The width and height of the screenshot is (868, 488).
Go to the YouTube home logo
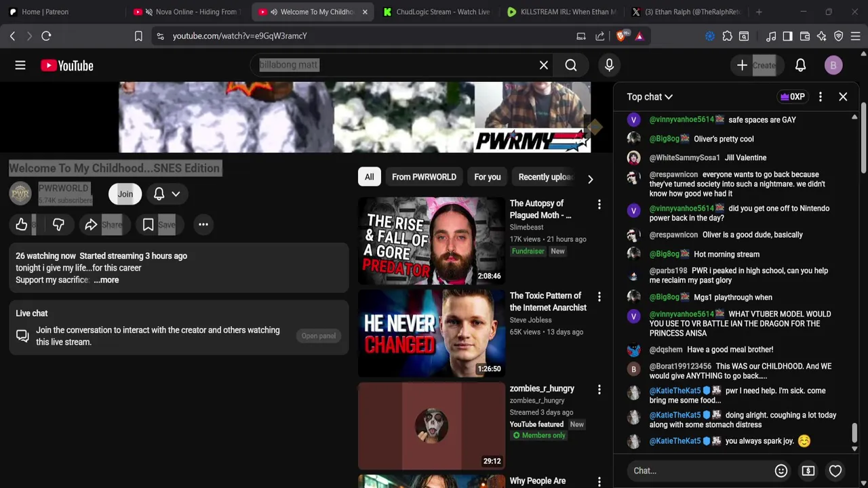pyautogui.click(x=66, y=66)
